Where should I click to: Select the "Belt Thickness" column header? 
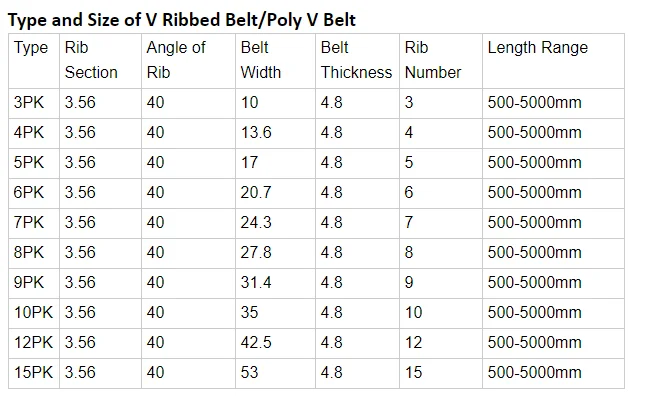tap(356, 60)
